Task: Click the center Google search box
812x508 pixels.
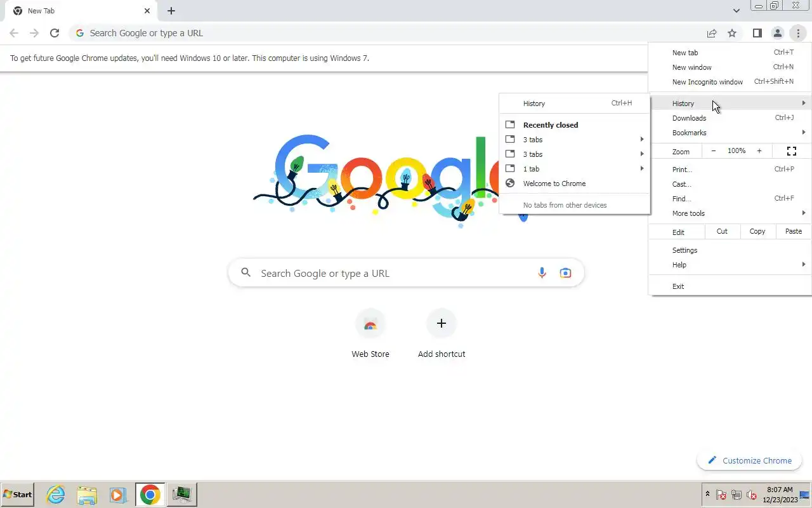Action: pos(406,273)
